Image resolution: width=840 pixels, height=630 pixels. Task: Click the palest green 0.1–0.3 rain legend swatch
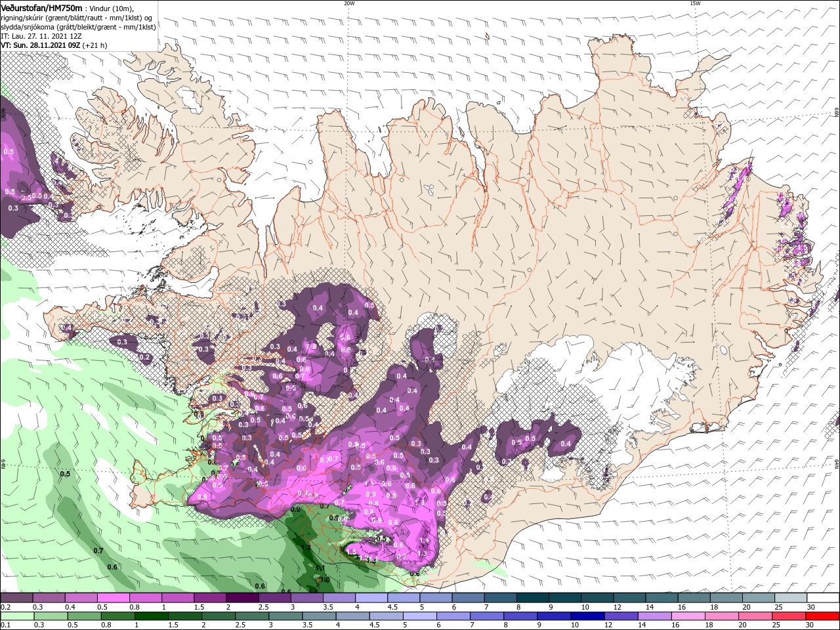tap(16, 616)
